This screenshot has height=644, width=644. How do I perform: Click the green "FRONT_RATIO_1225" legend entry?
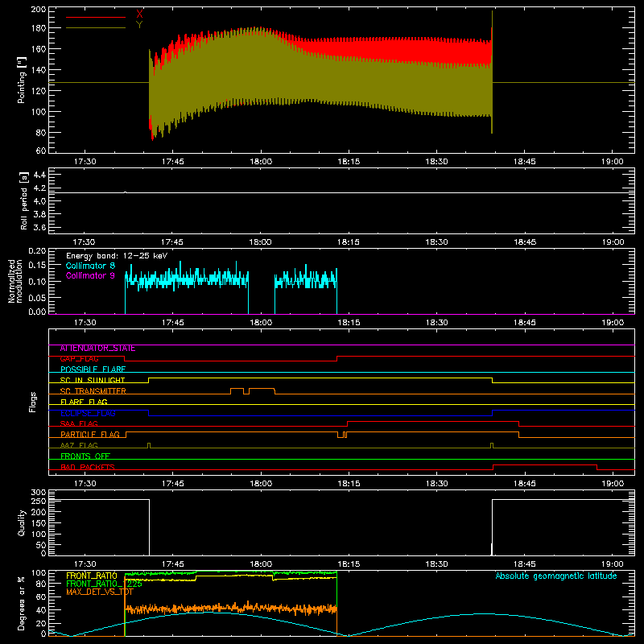point(105,584)
